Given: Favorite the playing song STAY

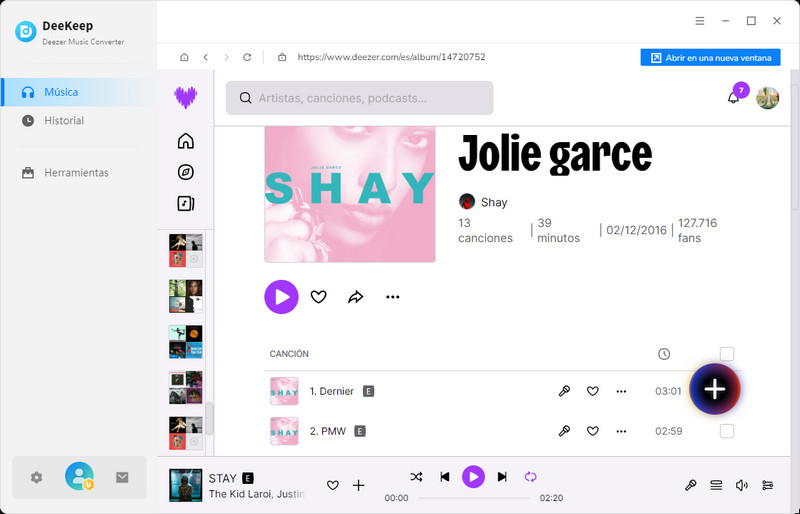Looking at the screenshot, I should pos(333,485).
